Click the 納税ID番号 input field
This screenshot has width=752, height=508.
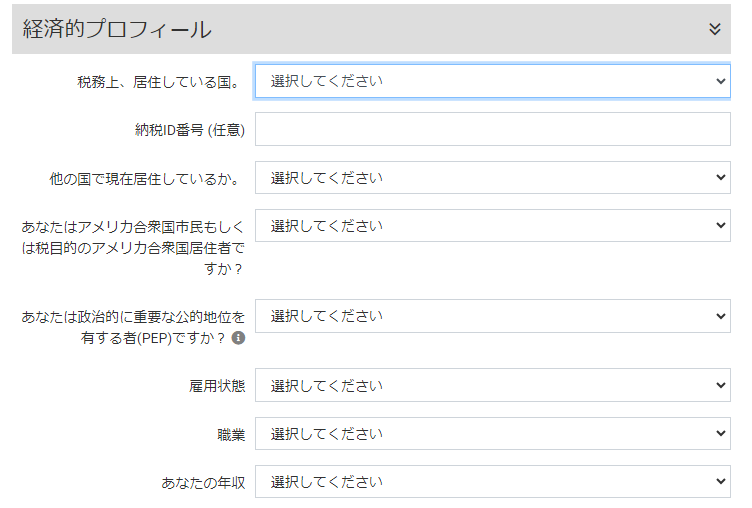click(x=493, y=129)
